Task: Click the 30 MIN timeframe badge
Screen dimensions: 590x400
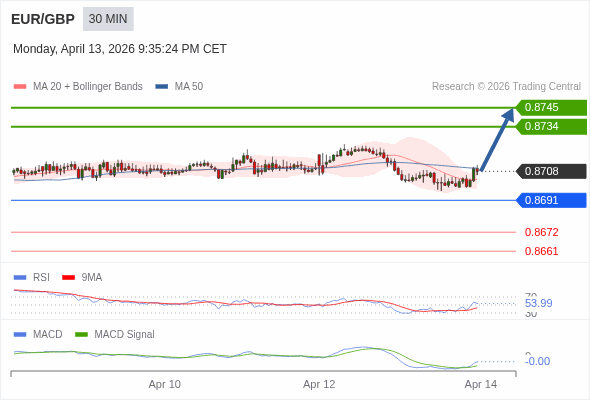Action: pyautogui.click(x=108, y=19)
